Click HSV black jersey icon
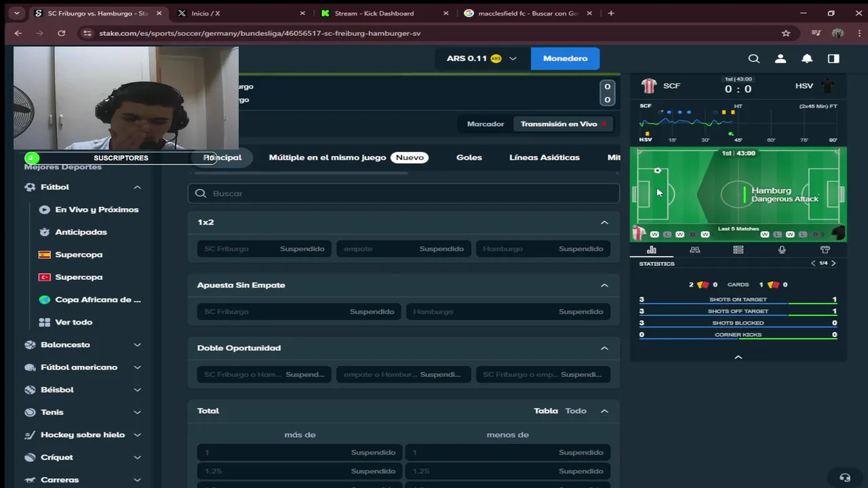This screenshot has width=868, height=488. pos(827,86)
